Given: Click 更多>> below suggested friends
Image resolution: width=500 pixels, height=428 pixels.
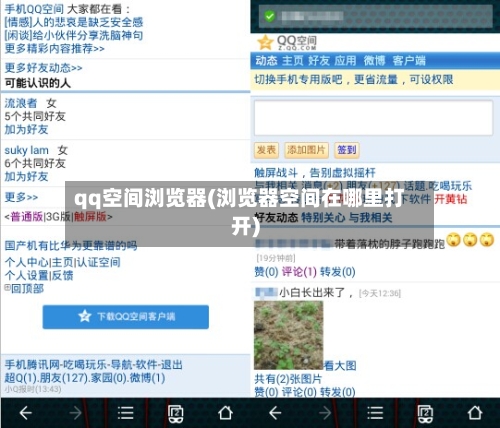Looking at the screenshot, I should [21, 197].
